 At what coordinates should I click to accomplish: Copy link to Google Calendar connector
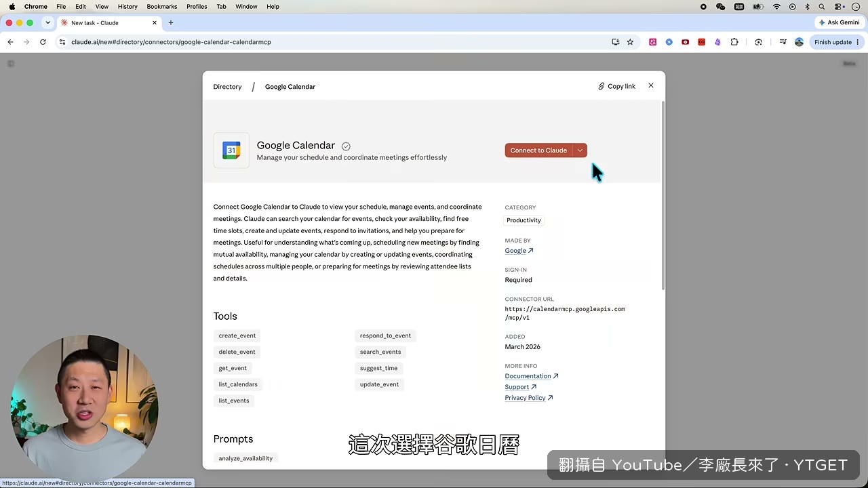pyautogui.click(x=616, y=86)
